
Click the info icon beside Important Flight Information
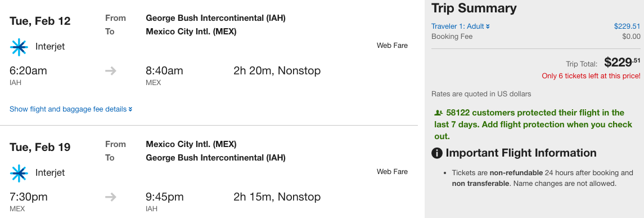[437, 153]
